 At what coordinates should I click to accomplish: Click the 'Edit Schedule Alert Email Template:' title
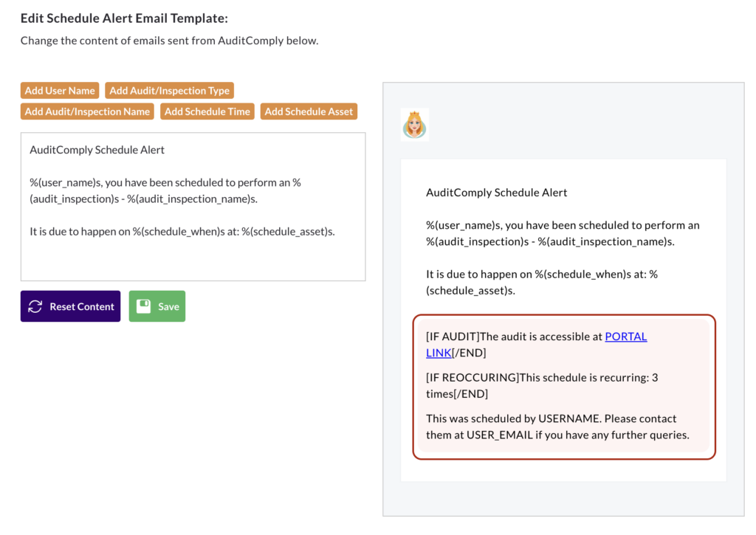pyautogui.click(x=124, y=18)
